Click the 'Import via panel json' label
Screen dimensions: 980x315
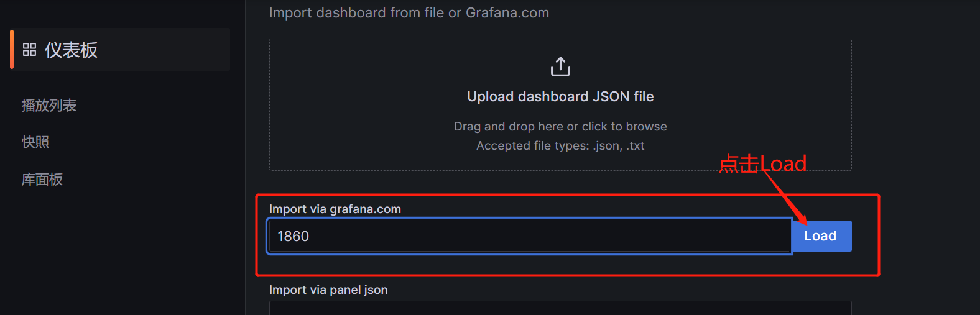pyautogui.click(x=328, y=290)
